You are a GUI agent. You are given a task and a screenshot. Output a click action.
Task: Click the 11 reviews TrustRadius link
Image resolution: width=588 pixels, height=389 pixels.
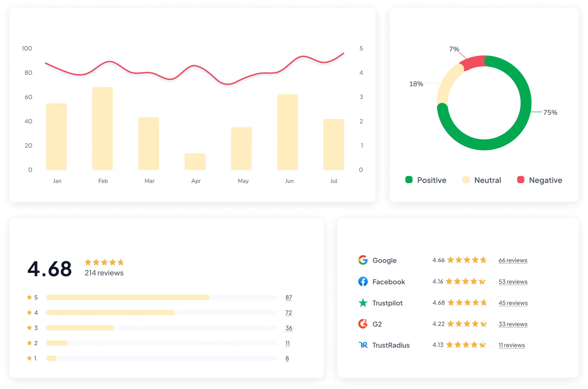coord(511,345)
